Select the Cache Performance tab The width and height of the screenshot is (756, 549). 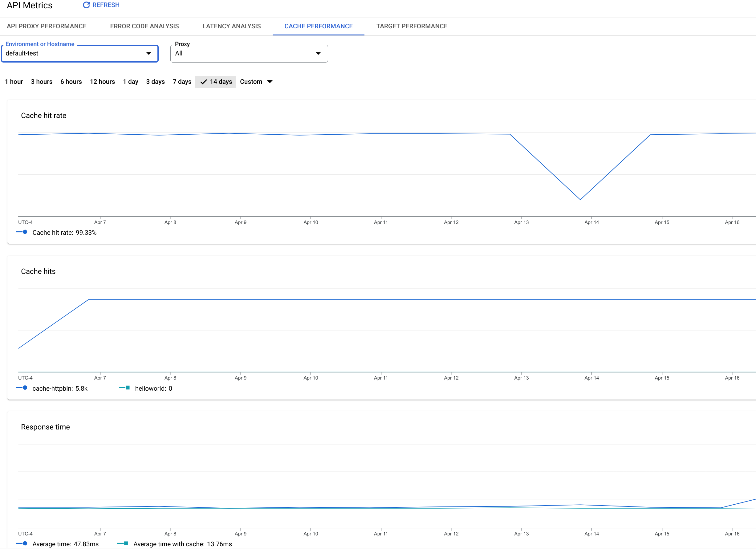(318, 26)
